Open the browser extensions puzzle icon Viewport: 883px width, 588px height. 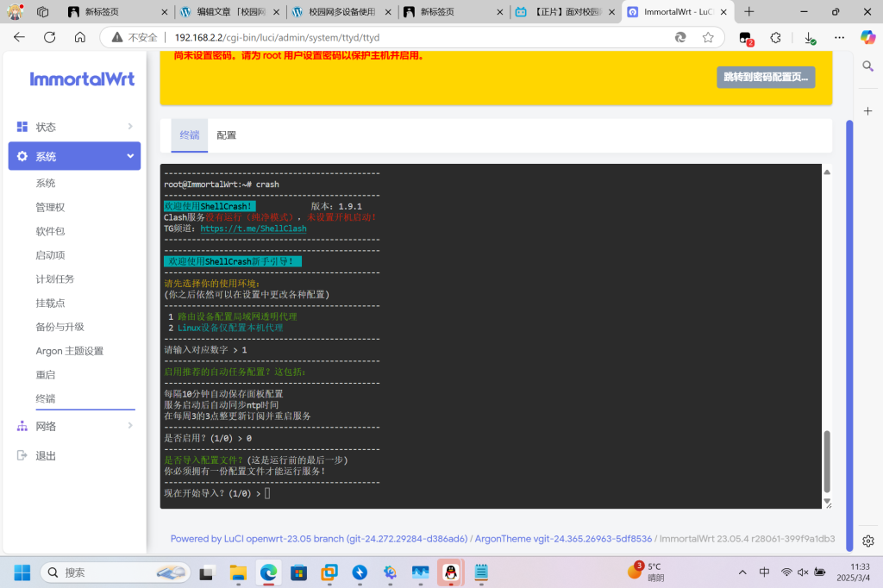point(775,38)
